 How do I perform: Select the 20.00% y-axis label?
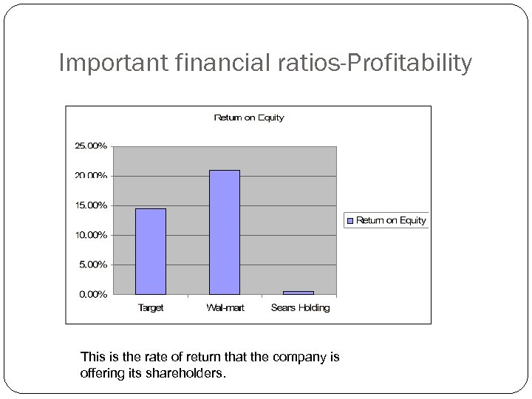point(91,176)
